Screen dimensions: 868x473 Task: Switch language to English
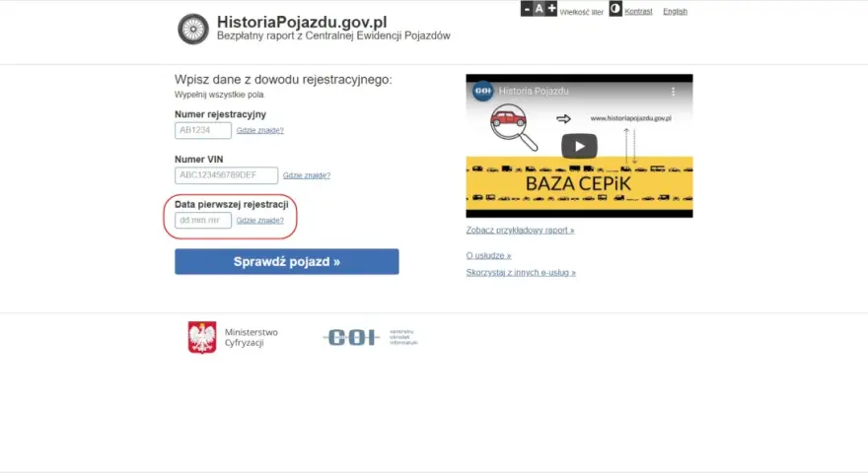pos(675,11)
